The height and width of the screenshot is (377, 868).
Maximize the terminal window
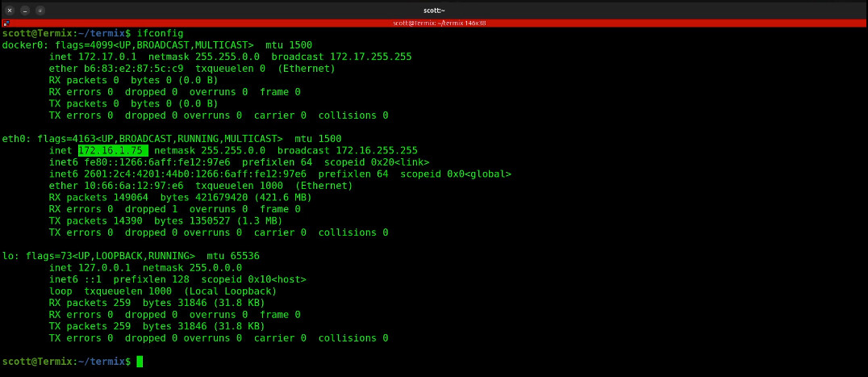click(x=40, y=10)
